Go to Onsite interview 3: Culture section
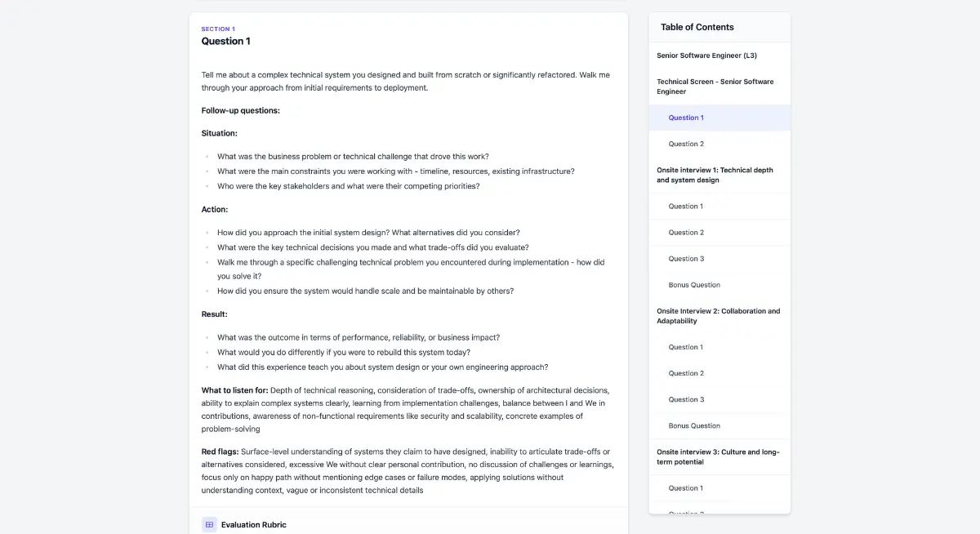Image resolution: width=980 pixels, height=534 pixels. [719, 456]
